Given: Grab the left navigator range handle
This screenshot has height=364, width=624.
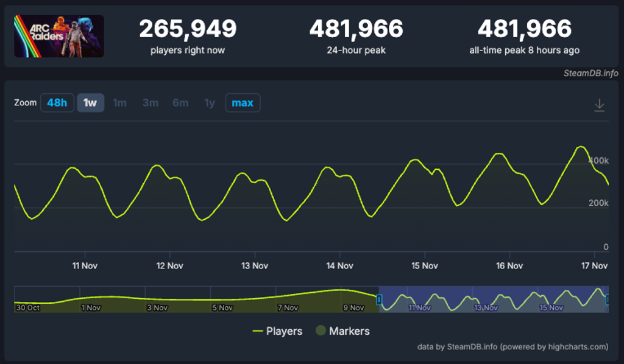Looking at the screenshot, I should (x=379, y=298).
